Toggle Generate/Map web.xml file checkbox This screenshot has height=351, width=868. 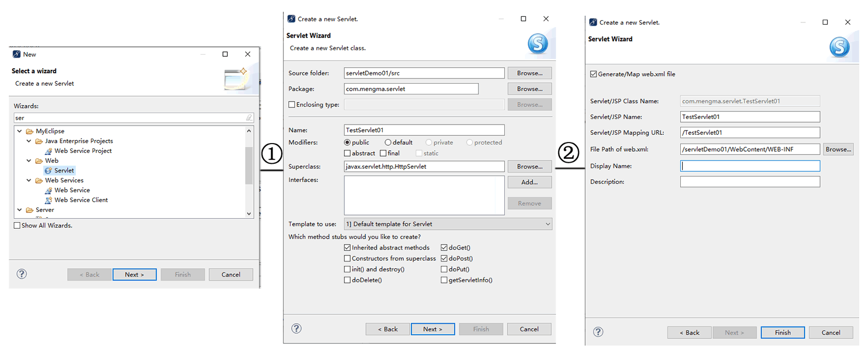coord(594,74)
